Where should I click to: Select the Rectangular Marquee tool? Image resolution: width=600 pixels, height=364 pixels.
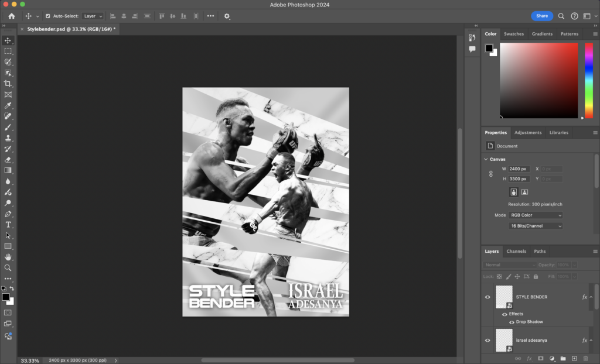pyautogui.click(x=8, y=51)
